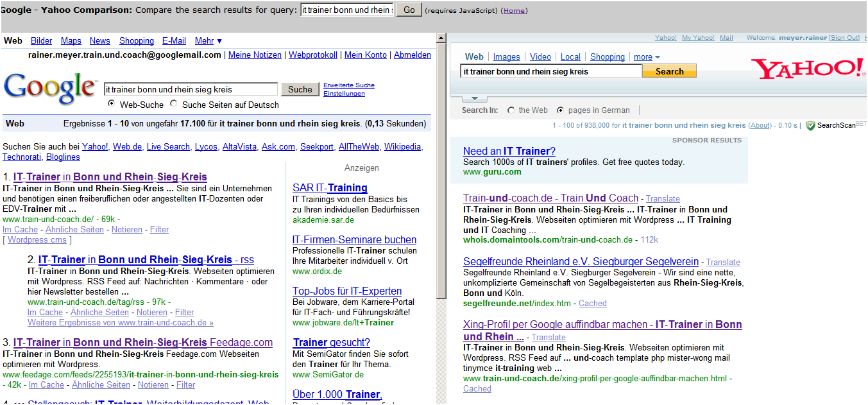This screenshot has width=868, height=405.
Task: Open Google News tab
Action: (x=100, y=41)
